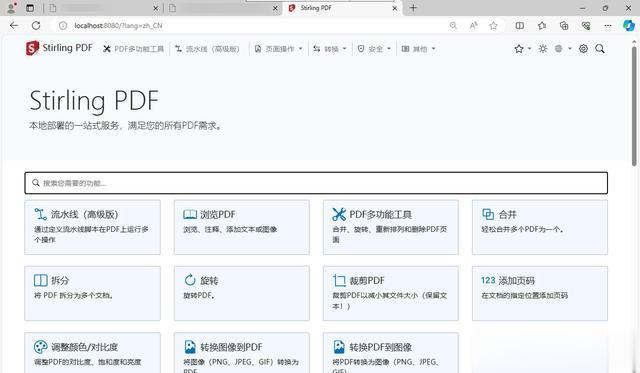Open browser collections icon
This screenshot has width=640, height=373.
[564, 26]
